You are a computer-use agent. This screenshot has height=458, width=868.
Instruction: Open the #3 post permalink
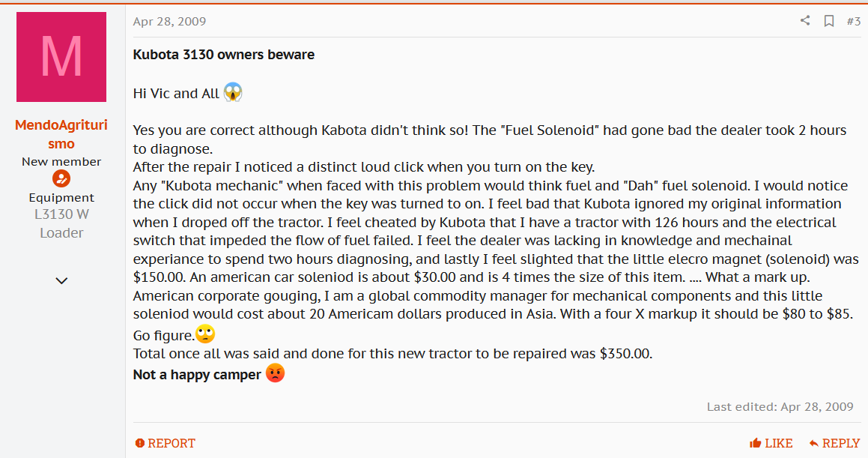[x=854, y=22]
